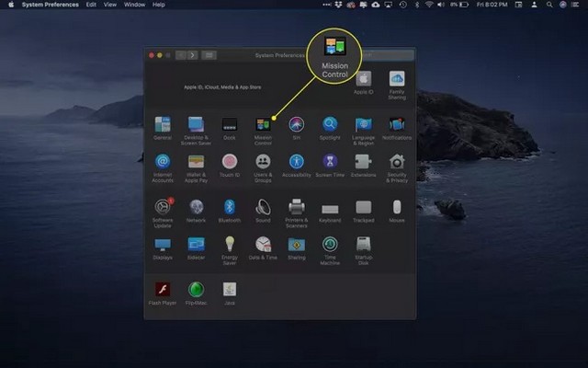Screen dimensions: 588x368
Task: Open the Window menu
Action: click(x=134, y=5)
